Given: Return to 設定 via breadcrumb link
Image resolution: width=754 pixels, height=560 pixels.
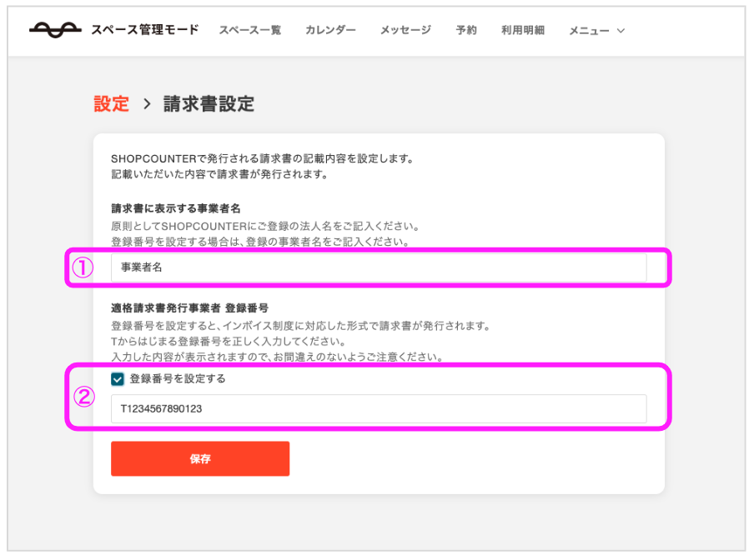Looking at the screenshot, I should pyautogui.click(x=112, y=103).
